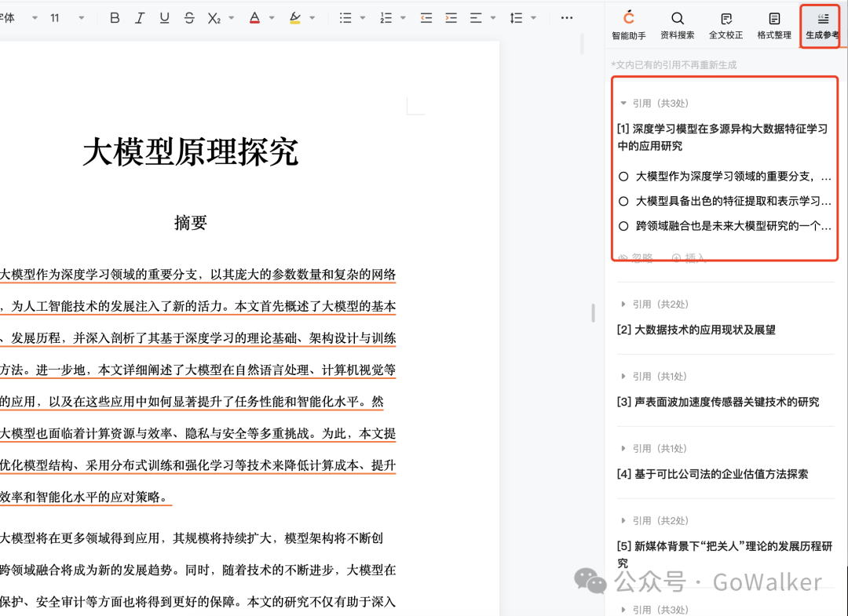This screenshot has width=848, height=616.
Task: Open bulleted list style dropdown
Action: click(362, 18)
